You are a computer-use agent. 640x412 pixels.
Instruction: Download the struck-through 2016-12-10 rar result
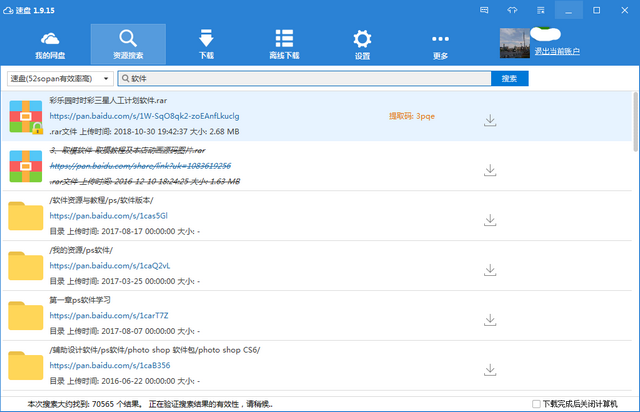point(490,170)
